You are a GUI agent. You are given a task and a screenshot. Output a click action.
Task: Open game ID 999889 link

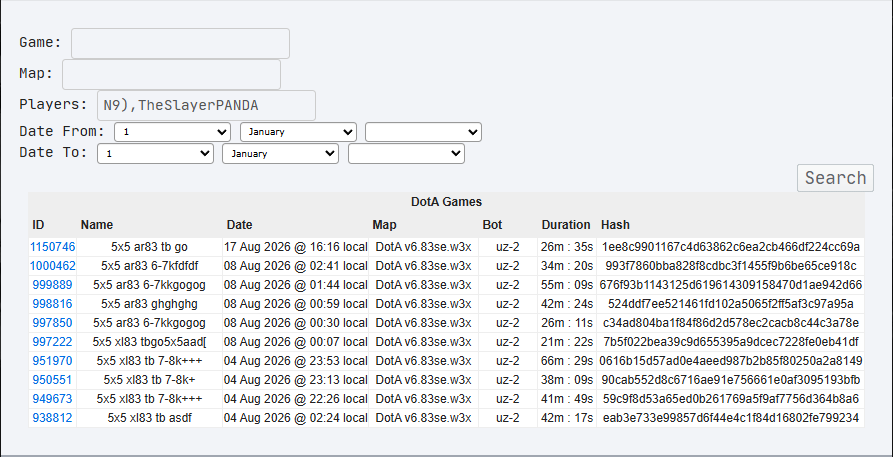tap(52, 285)
